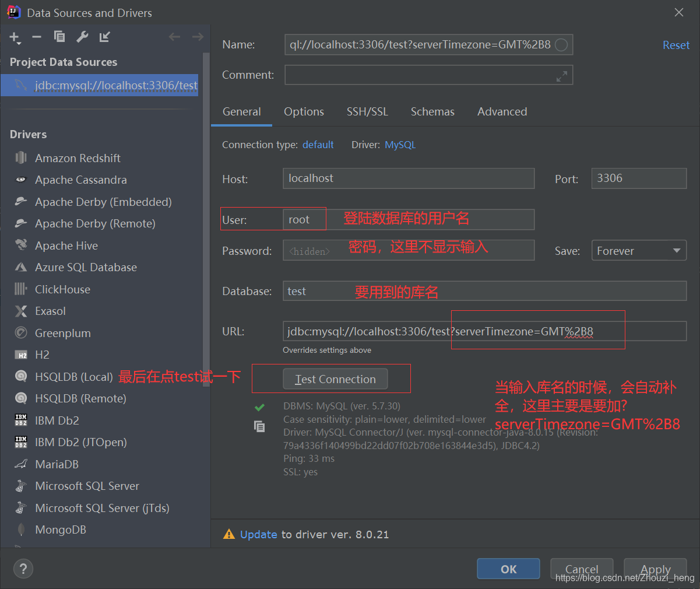
Task: Open the Save duration dropdown showing Forever
Action: (x=639, y=250)
